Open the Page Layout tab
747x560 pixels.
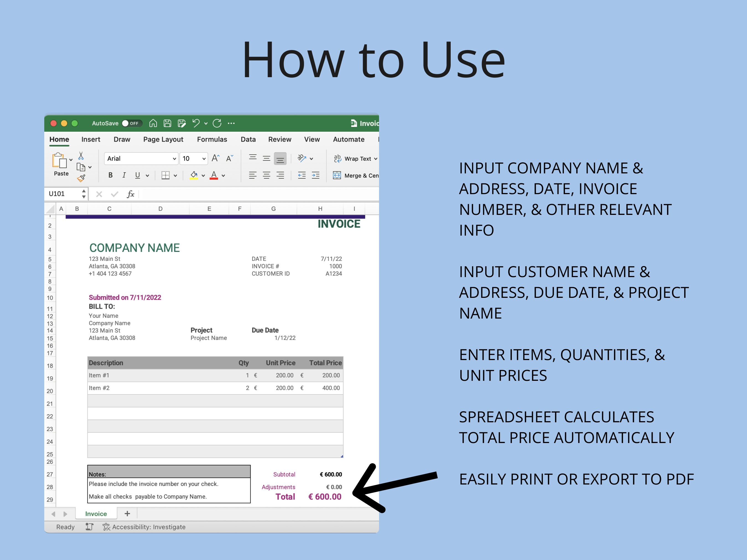click(163, 139)
